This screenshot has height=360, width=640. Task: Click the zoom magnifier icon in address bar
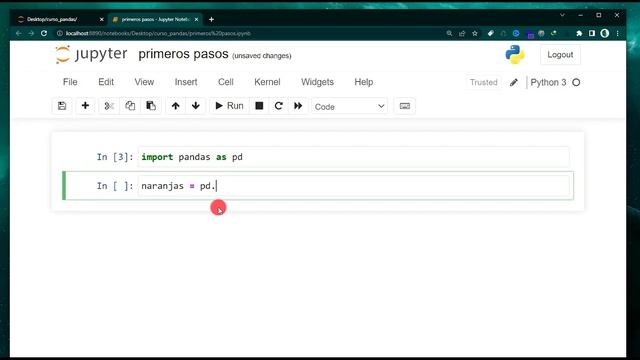pos(449,33)
